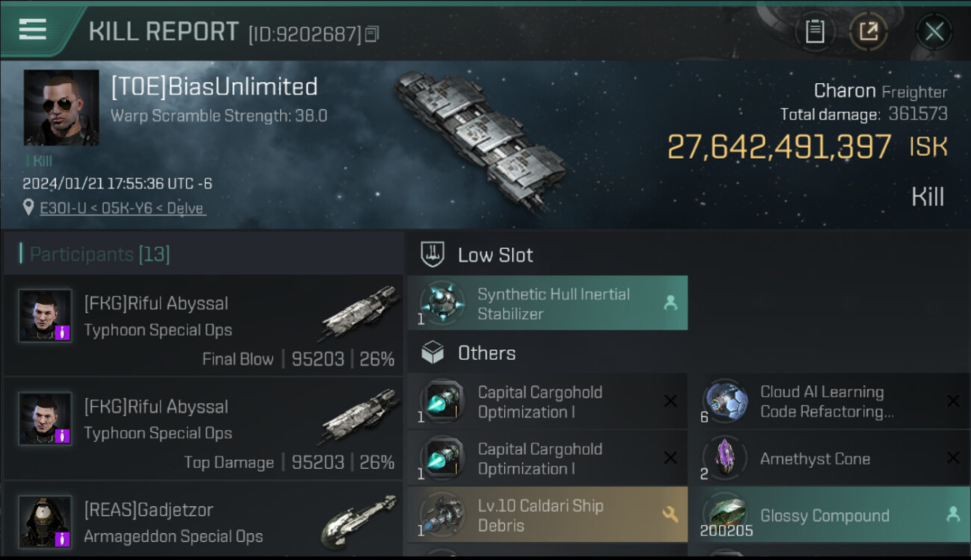Viewport: 971px width, 560px height.
Task: Select Top Damage Riful Abyssal entry
Action: coord(203,433)
